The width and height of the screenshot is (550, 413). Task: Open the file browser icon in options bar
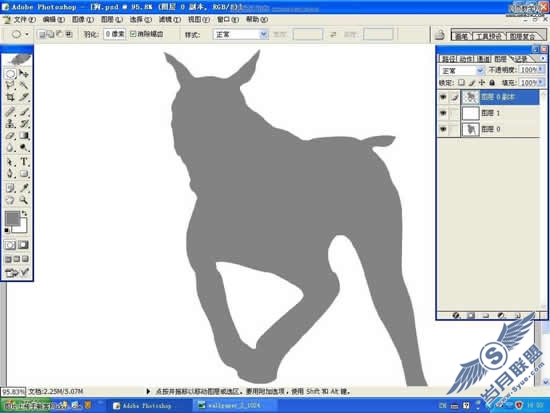point(440,35)
